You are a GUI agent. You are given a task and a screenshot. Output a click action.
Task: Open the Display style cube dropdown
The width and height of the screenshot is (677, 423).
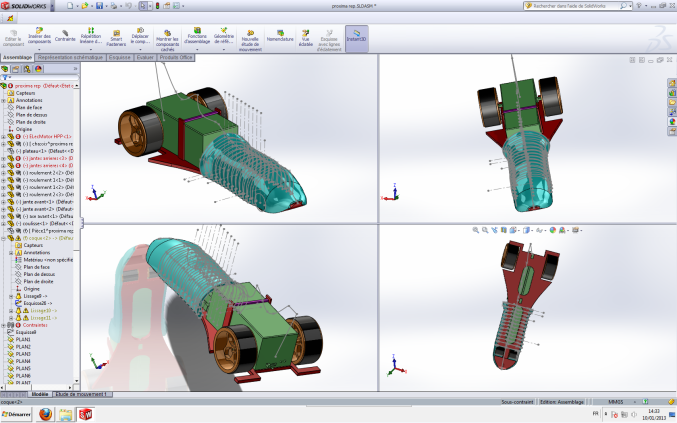pos(527,230)
